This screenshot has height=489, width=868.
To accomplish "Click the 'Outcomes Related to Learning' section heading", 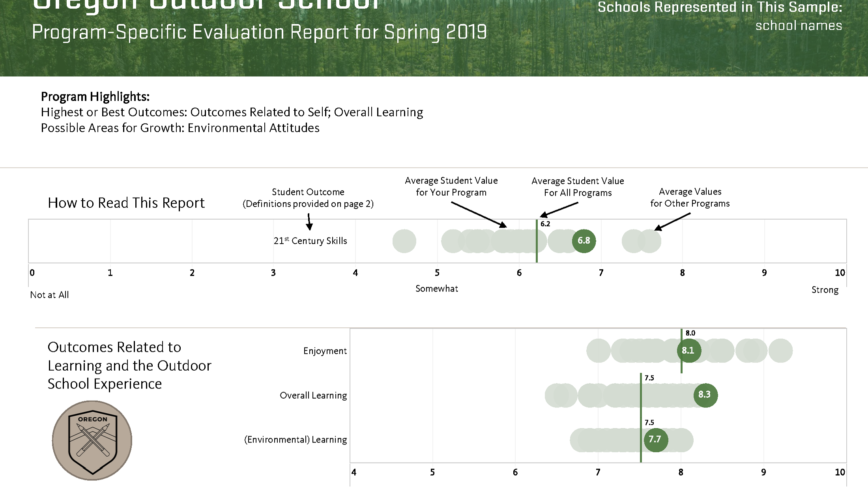I will (x=129, y=366).
